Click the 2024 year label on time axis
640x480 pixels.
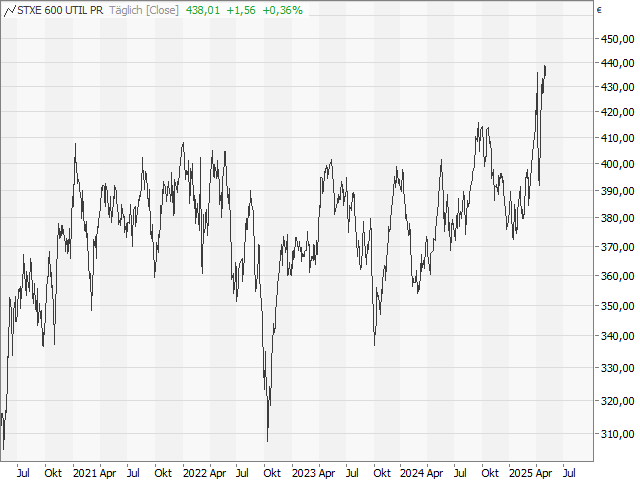click(412, 473)
